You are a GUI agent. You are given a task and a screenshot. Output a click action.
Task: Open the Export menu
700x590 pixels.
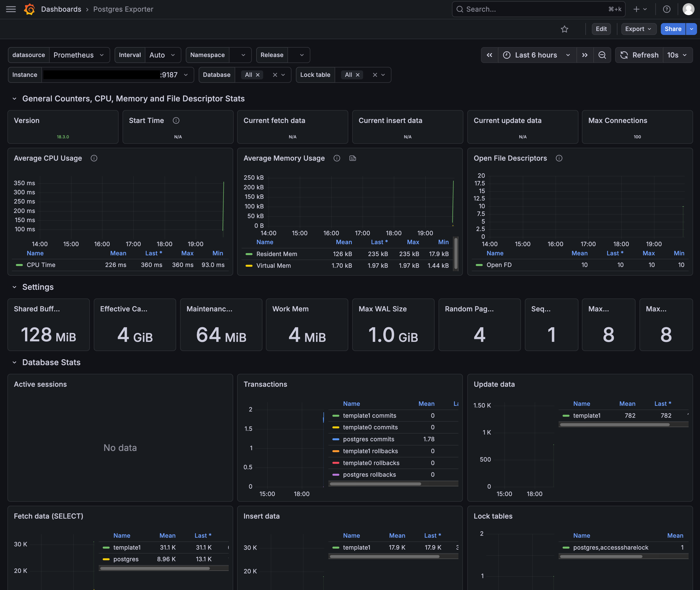(638, 29)
